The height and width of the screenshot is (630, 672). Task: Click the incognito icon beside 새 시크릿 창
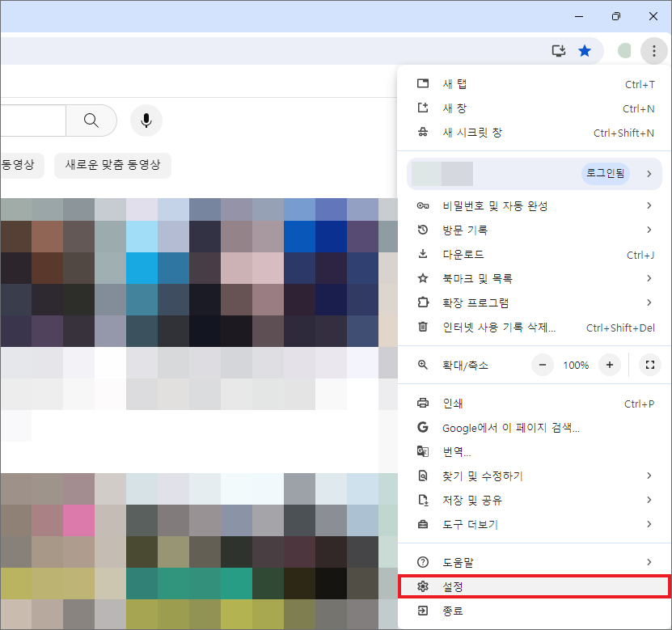(x=423, y=133)
